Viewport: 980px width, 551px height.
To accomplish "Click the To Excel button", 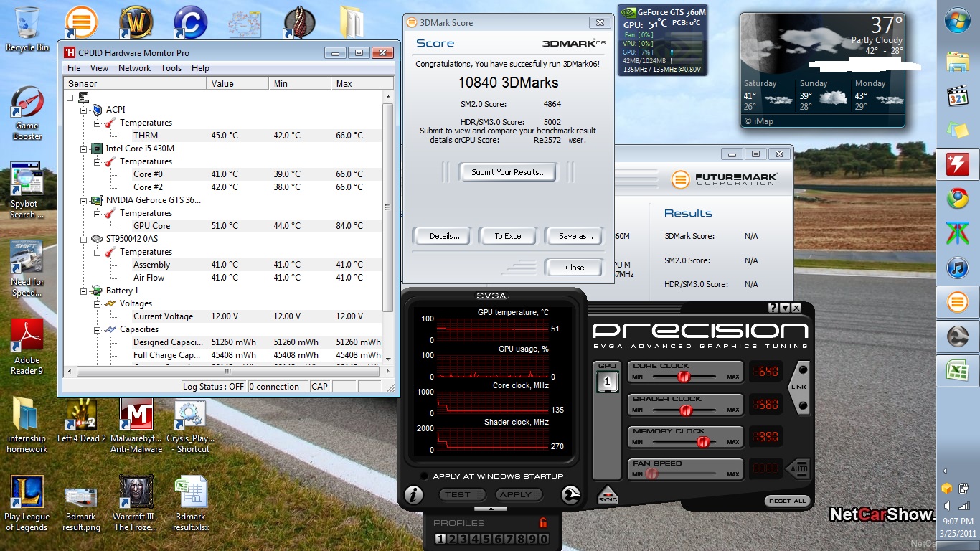I will pos(509,236).
